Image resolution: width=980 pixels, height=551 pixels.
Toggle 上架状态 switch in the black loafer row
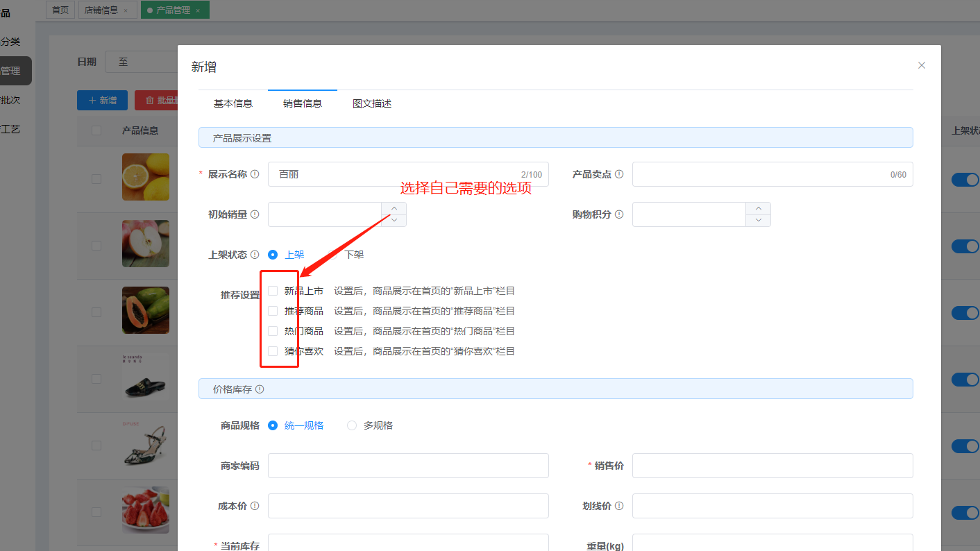pos(965,380)
